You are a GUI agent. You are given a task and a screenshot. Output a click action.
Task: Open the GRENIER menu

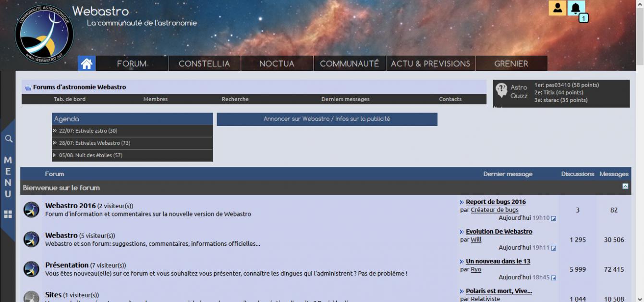coord(511,63)
